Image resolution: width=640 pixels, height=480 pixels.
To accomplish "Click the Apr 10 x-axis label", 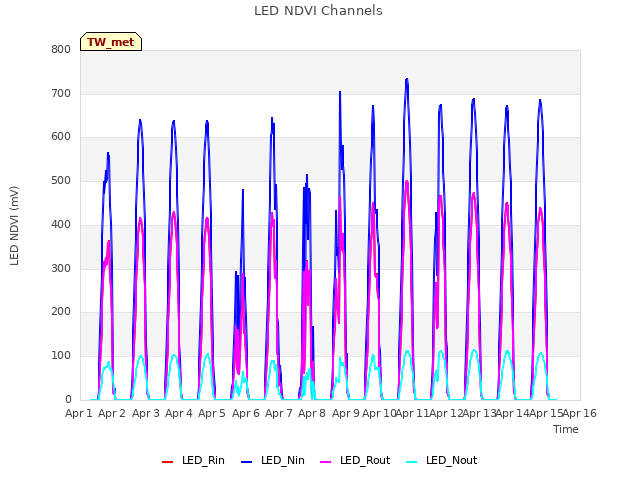I will [x=379, y=413].
